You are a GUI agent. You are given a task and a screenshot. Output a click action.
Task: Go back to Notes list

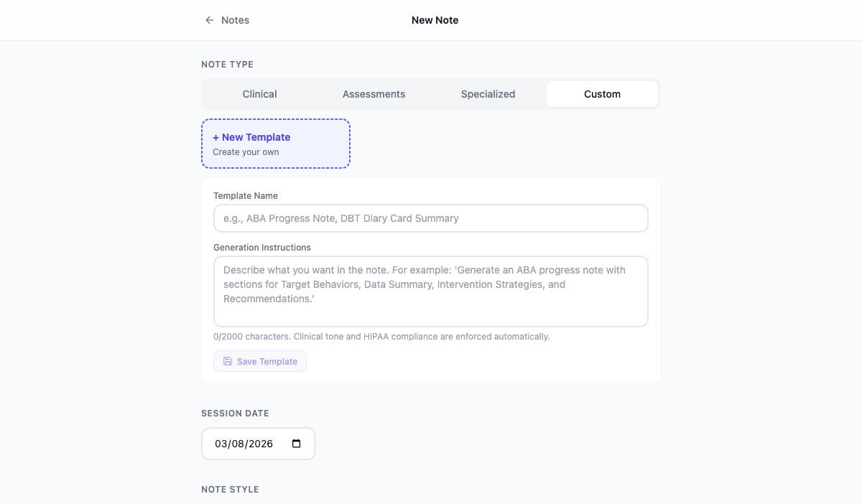[227, 20]
